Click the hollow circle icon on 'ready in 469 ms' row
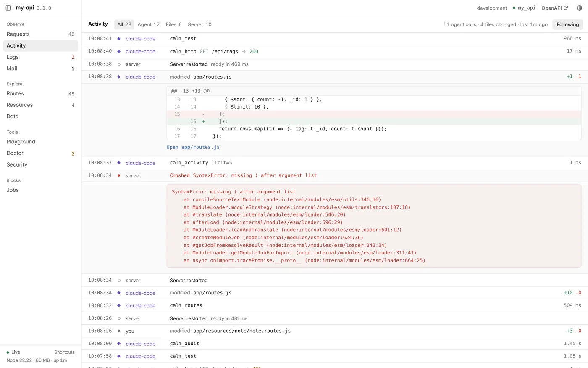 click(119, 64)
